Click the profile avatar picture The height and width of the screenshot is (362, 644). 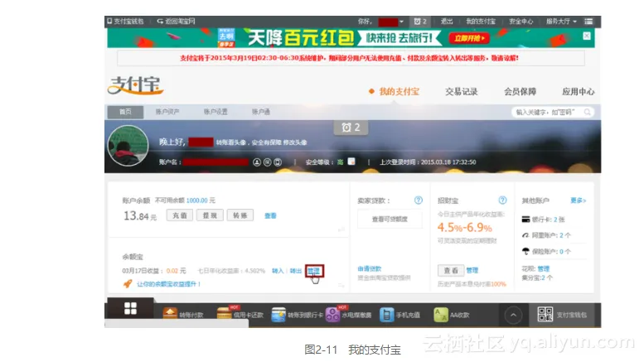(x=128, y=146)
